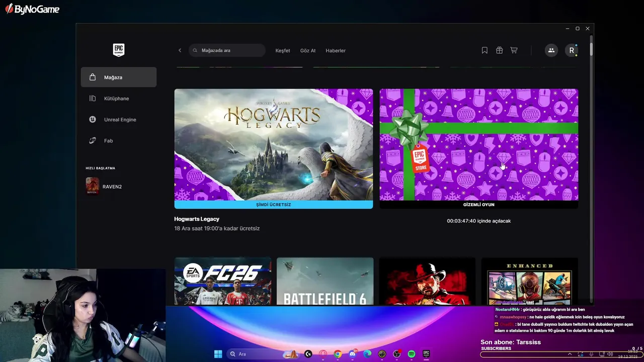Open the friends list icon
Image resolution: width=644 pixels, height=362 pixels.
coord(551,50)
